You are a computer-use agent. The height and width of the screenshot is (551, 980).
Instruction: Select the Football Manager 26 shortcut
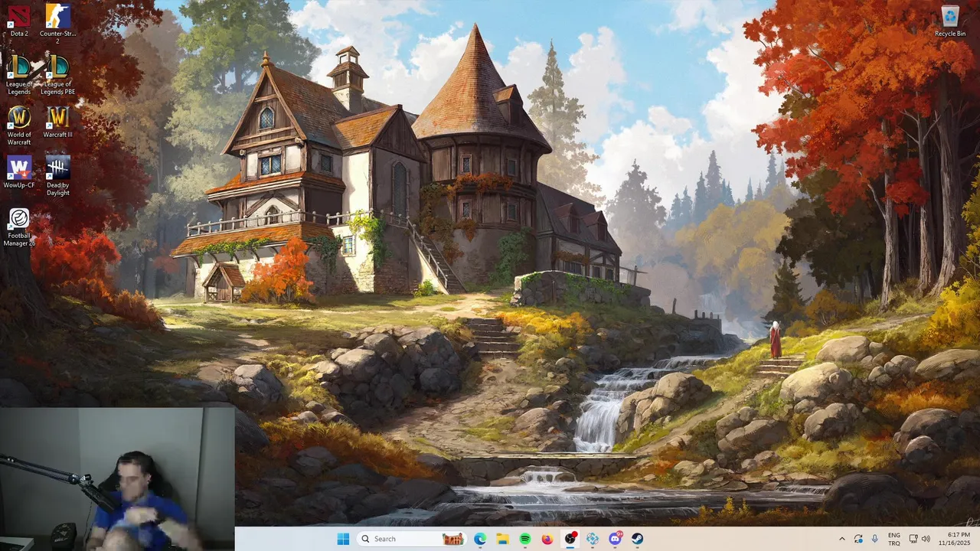click(x=19, y=227)
